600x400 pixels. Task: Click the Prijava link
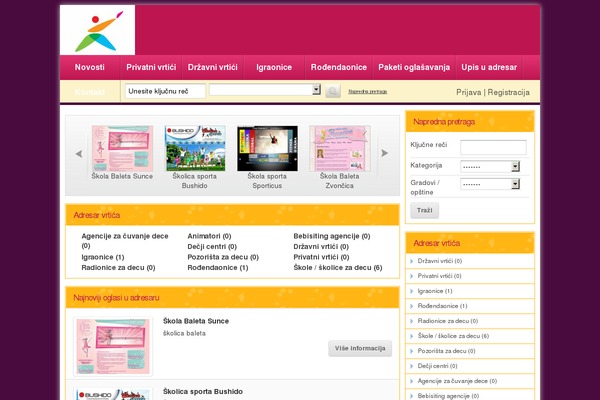tap(469, 92)
